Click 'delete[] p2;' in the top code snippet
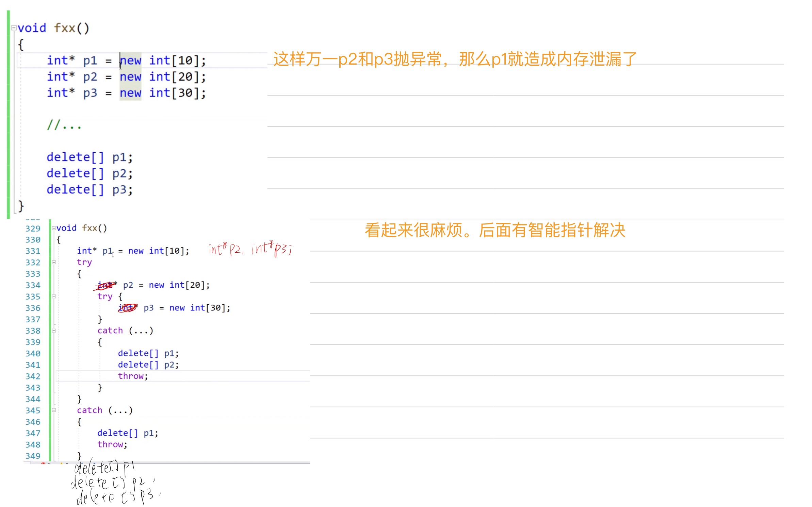The height and width of the screenshot is (507, 812). 90,173
